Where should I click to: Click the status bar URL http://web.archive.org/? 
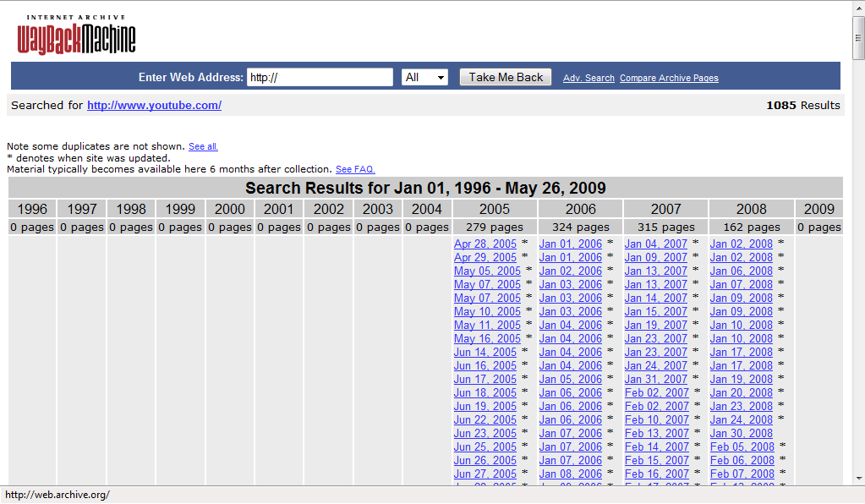(57, 495)
